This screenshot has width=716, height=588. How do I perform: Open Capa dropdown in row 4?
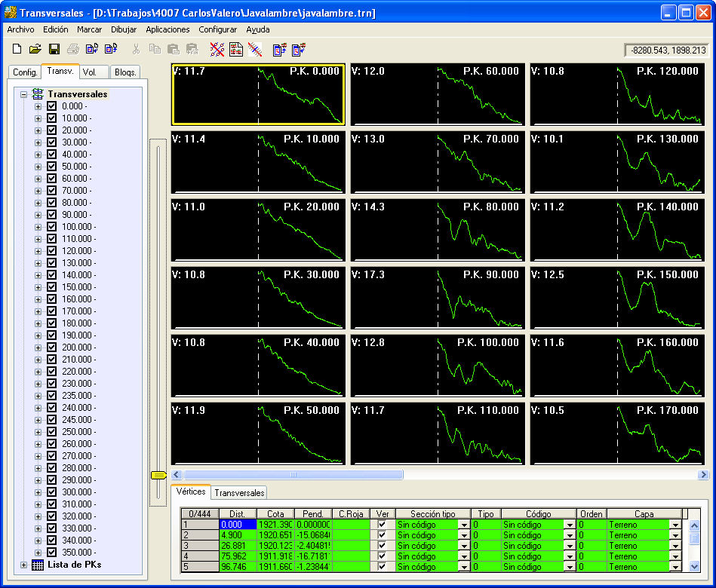(x=675, y=556)
